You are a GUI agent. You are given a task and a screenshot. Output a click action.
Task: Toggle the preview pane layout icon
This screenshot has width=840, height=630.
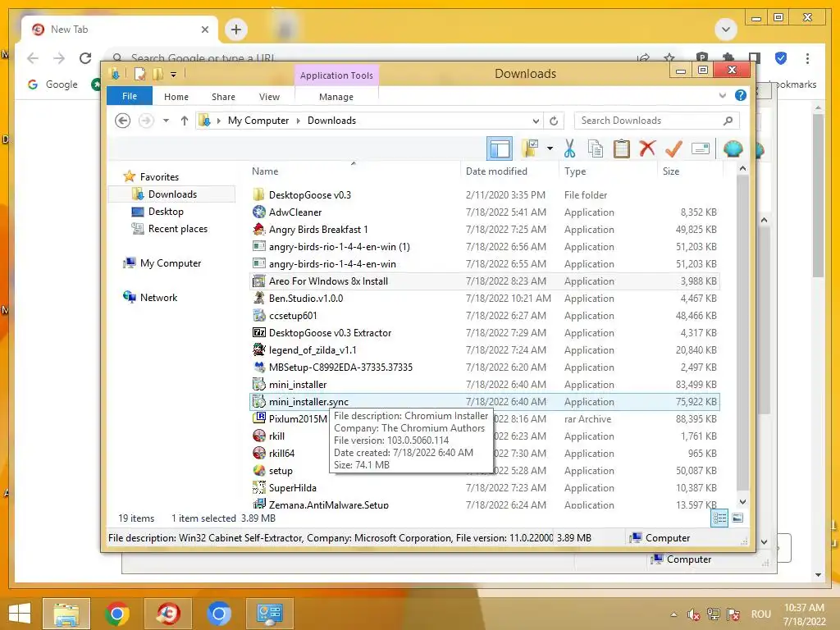click(x=500, y=149)
